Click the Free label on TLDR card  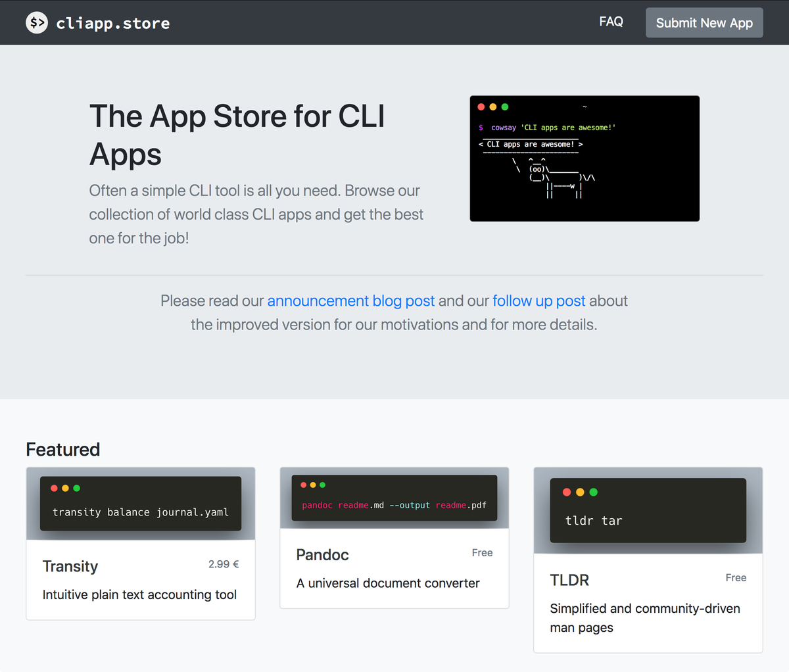[736, 578]
